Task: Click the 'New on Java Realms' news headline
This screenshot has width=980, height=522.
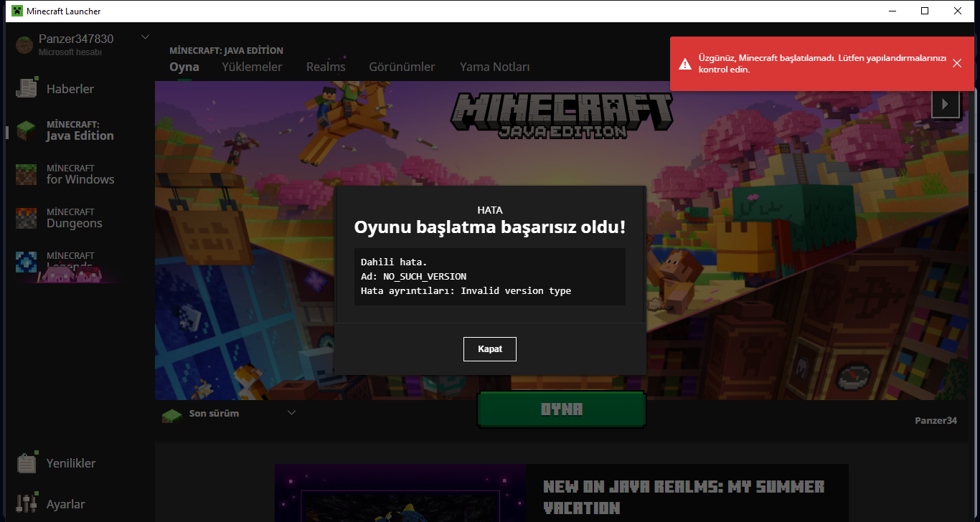Action: point(684,497)
